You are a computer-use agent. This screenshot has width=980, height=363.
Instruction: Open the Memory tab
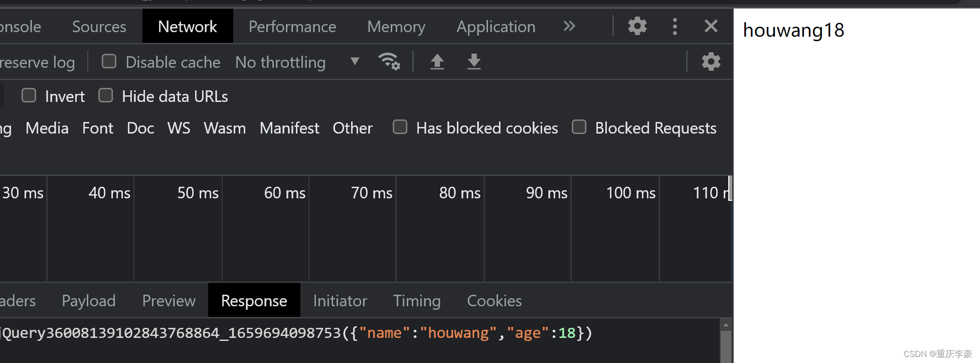point(396,27)
